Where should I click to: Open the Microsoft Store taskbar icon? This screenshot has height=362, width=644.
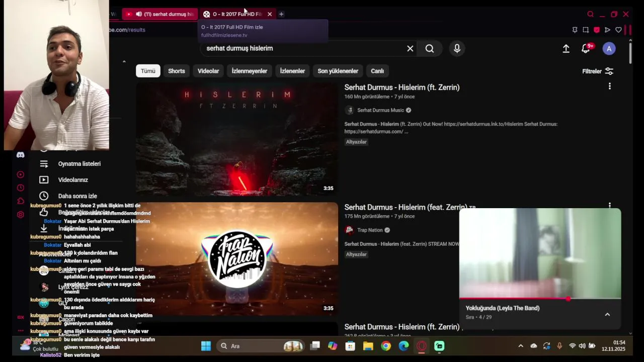(x=350, y=346)
